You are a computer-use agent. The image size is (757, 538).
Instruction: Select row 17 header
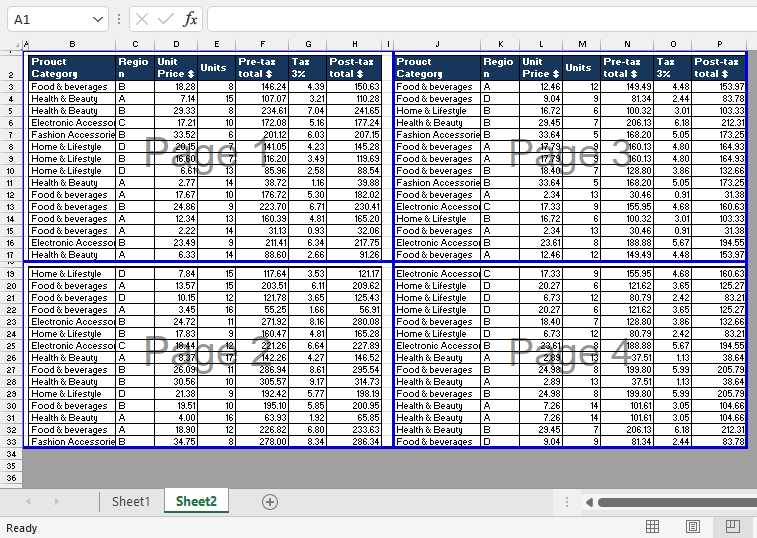[x=11, y=255]
